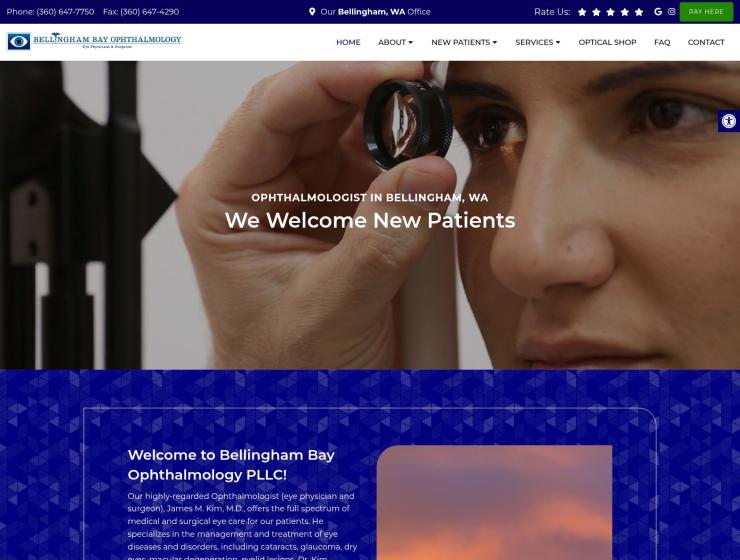Open the FAQ page
740x560 pixels.
coord(662,42)
